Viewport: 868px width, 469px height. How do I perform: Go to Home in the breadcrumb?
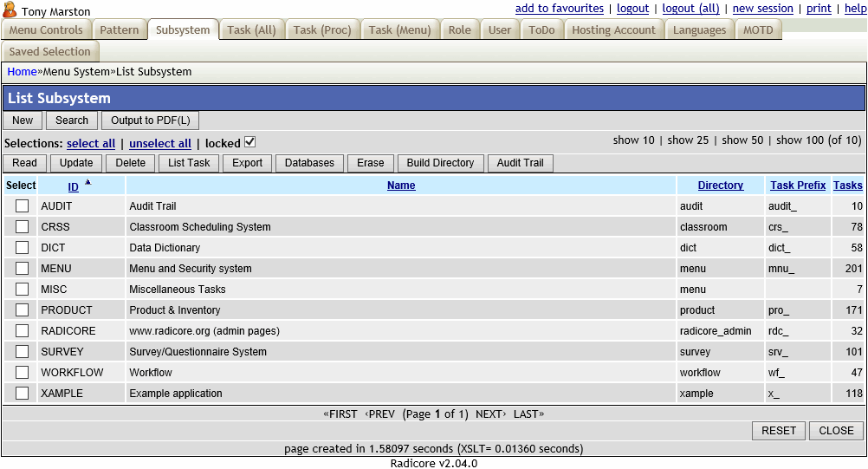coord(22,72)
